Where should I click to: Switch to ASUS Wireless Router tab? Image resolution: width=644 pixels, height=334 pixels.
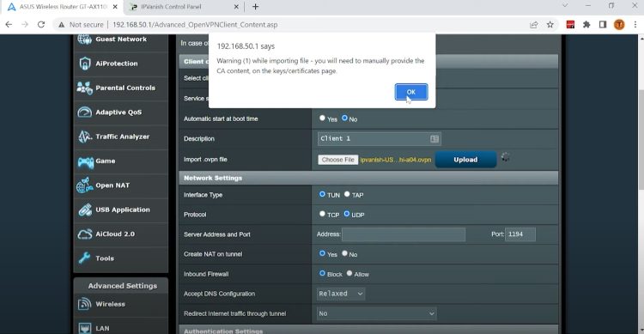coord(64,7)
